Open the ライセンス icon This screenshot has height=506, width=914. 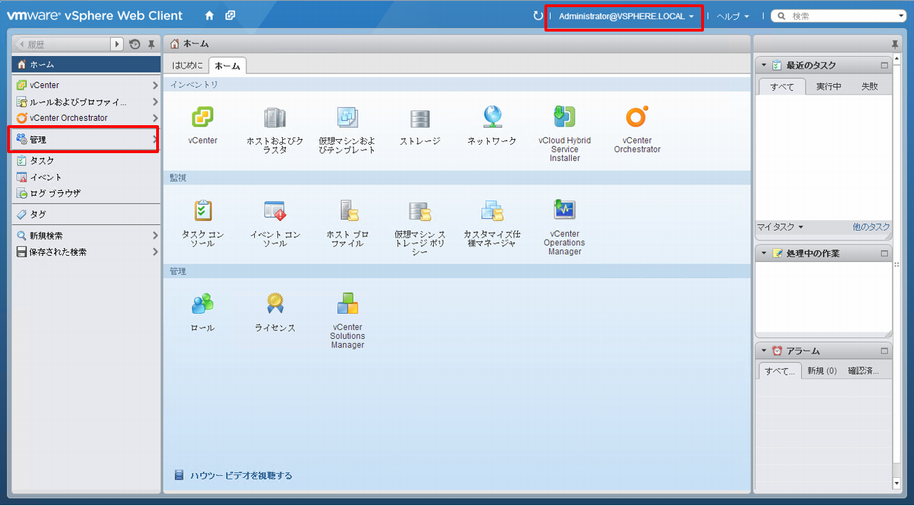coord(275,304)
